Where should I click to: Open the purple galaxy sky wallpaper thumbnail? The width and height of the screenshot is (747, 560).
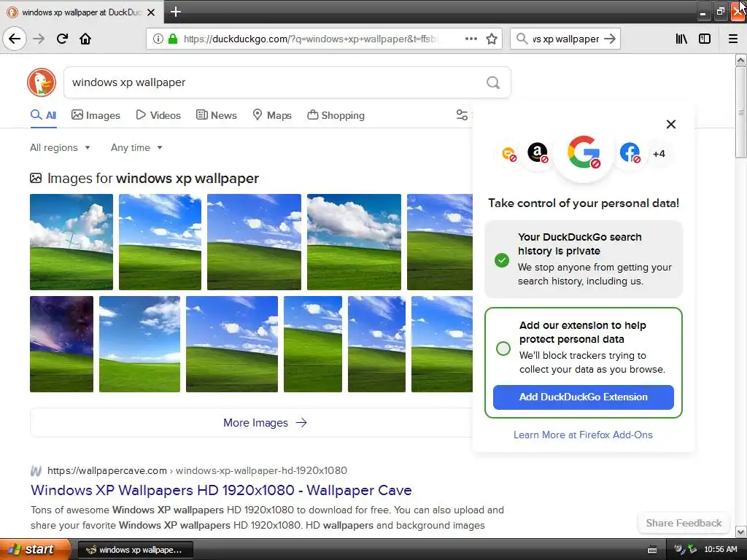61,344
